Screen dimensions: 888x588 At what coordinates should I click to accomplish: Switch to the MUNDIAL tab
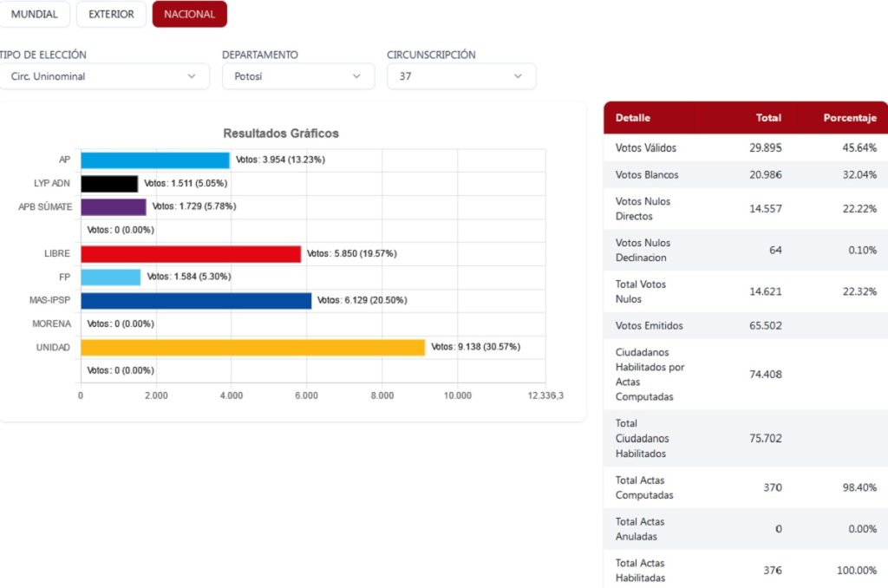[35, 14]
